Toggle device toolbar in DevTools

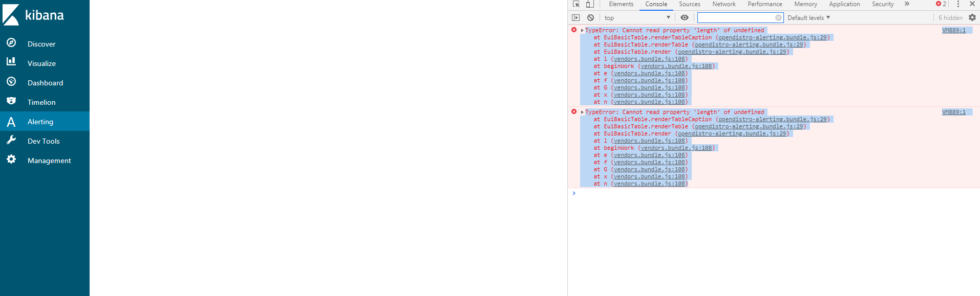(590, 4)
